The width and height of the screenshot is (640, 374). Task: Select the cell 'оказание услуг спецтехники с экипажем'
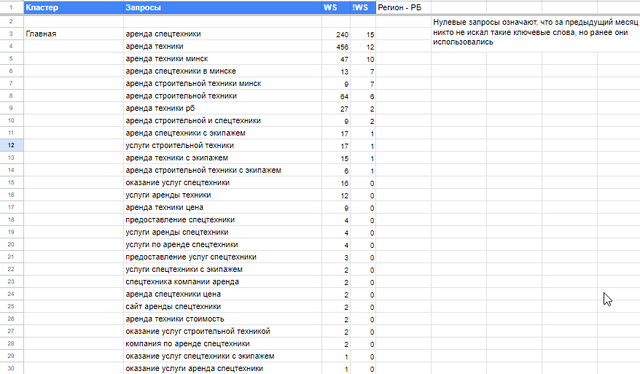pyautogui.click(x=222, y=356)
